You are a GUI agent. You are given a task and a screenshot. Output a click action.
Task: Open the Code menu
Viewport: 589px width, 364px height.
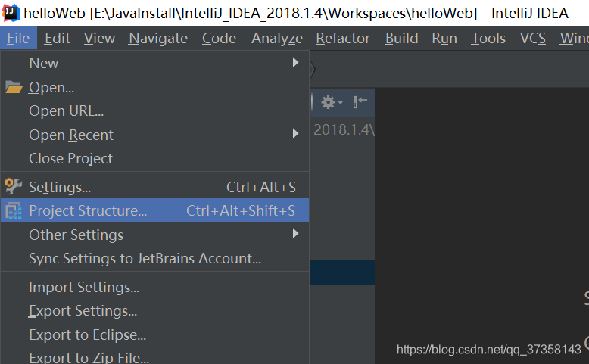pyautogui.click(x=219, y=39)
